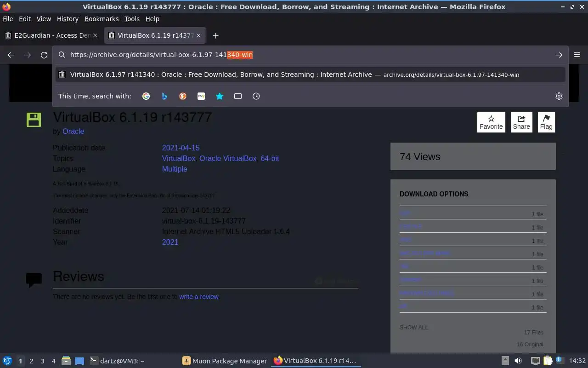Open the Help menu
588x368 pixels.
pos(152,19)
